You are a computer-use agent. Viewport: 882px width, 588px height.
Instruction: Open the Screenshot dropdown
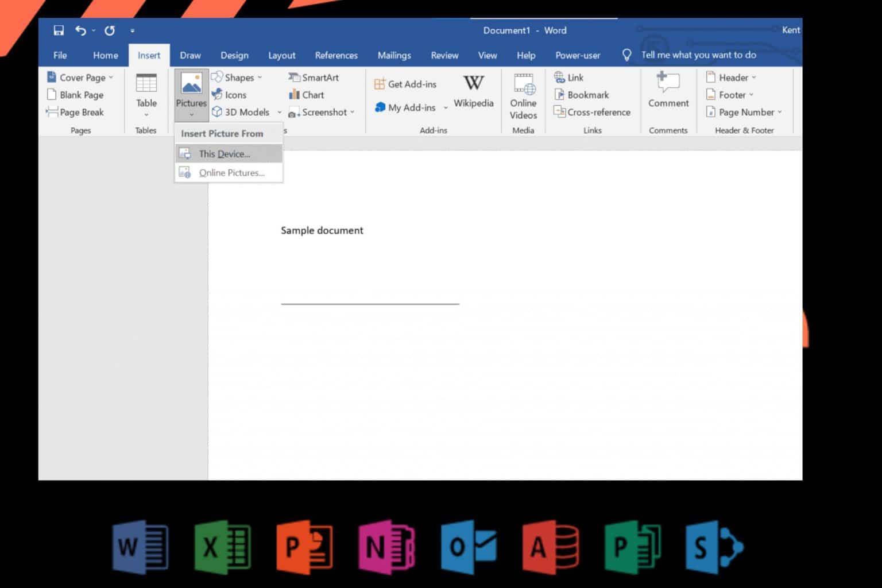tap(322, 112)
